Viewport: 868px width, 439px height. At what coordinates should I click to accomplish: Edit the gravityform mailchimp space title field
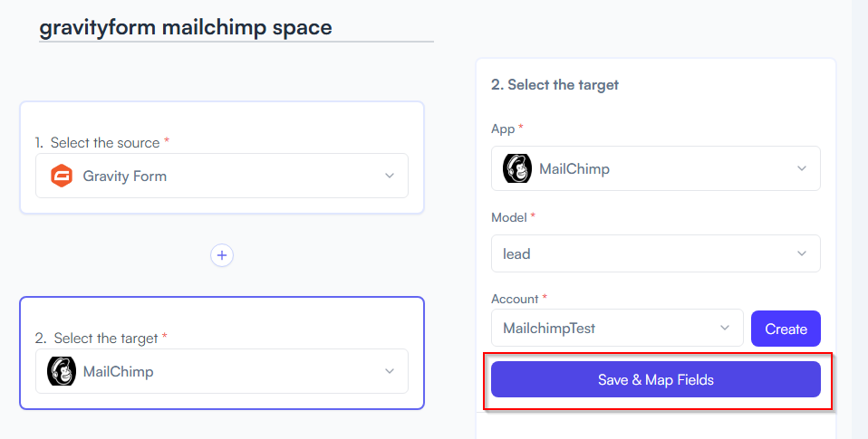click(236, 28)
